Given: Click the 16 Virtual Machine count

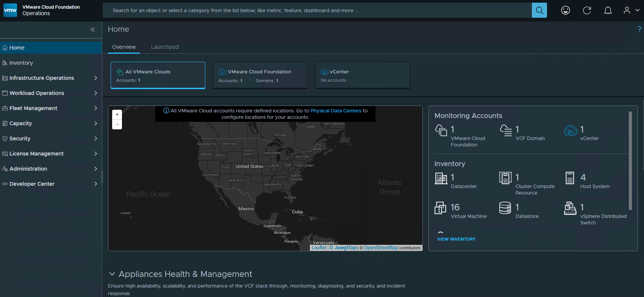Looking at the screenshot, I should pyautogui.click(x=455, y=207).
